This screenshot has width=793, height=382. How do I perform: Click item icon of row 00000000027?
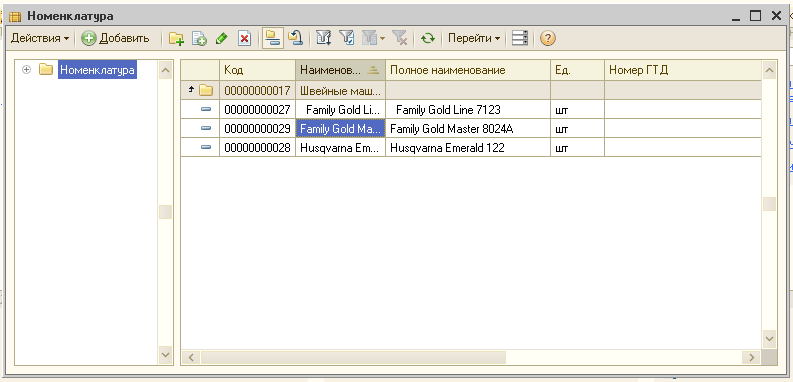click(x=205, y=109)
